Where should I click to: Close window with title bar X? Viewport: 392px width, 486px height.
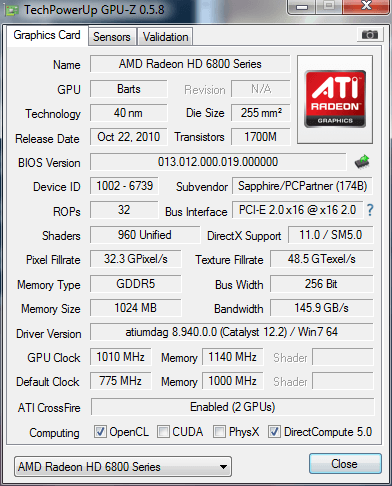pos(366,6)
